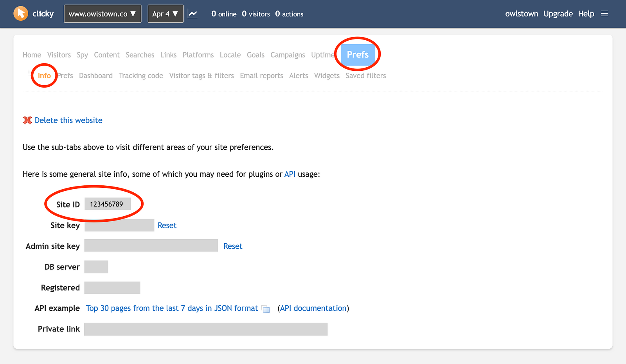The image size is (626, 364).
Task: Switch to the Visitors tab
Action: (x=59, y=55)
